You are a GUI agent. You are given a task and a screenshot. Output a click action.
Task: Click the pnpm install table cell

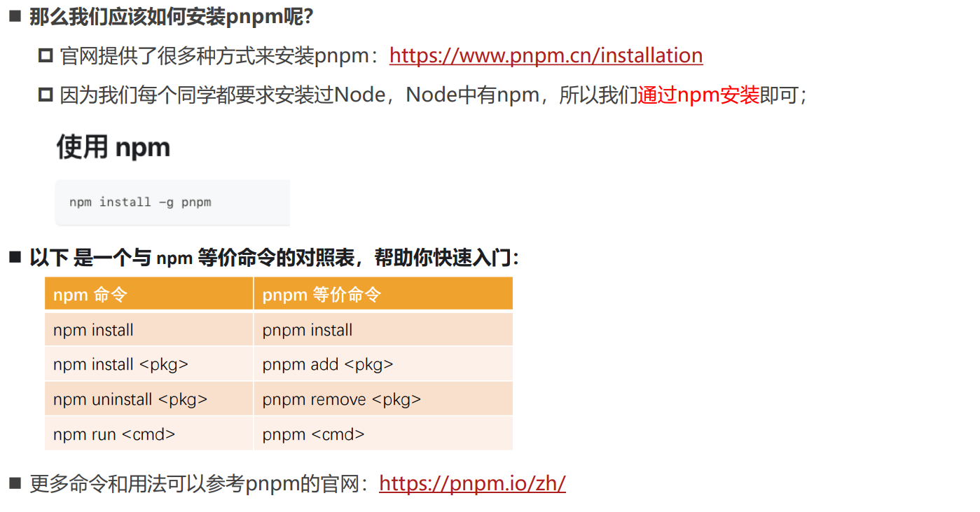click(x=383, y=329)
